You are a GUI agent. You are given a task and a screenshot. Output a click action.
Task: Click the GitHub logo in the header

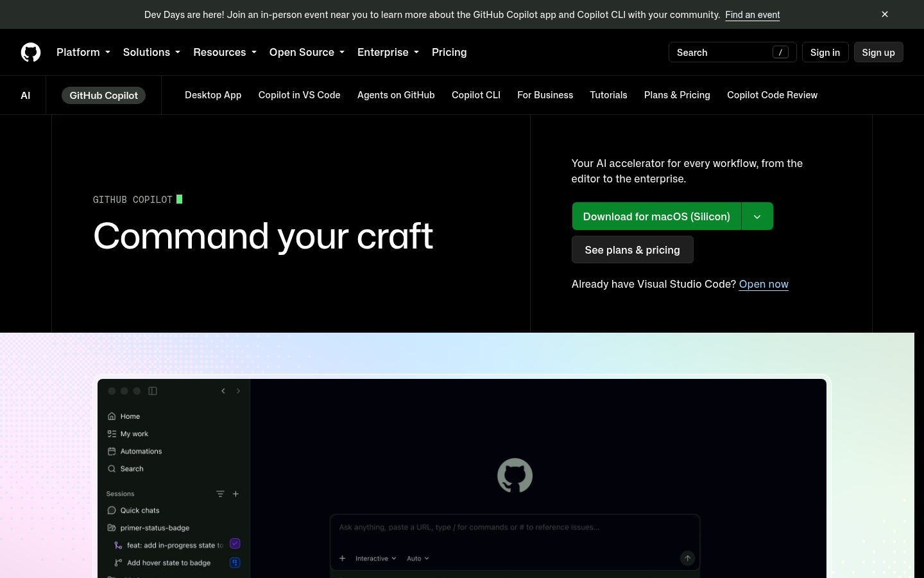coord(31,52)
